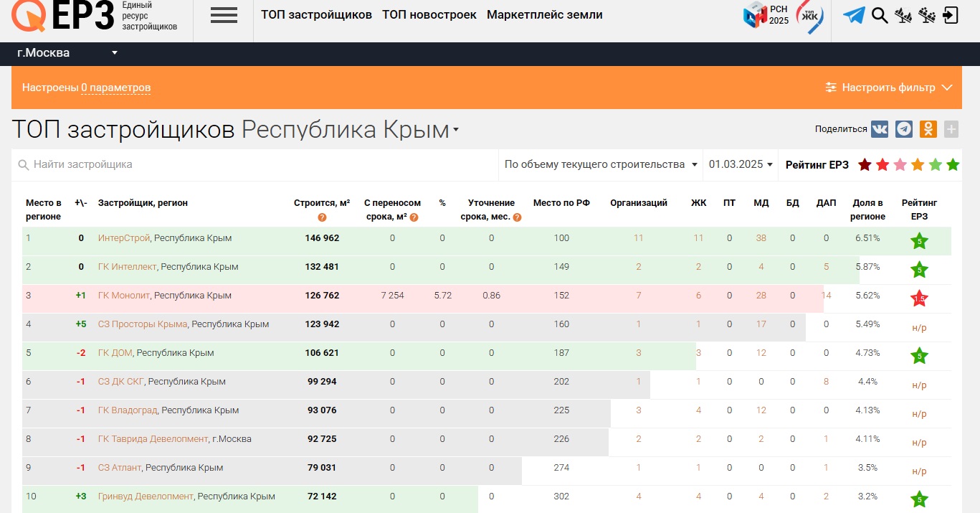Click the red 1.5 rating star for ГК Монолит
The width and height of the screenshot is (980, 513).
pos(919,298)
